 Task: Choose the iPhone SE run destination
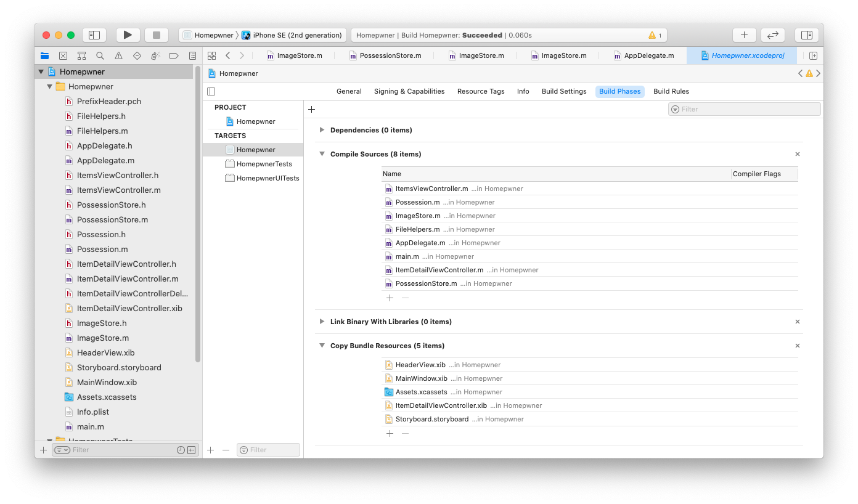tap(292, 35)
